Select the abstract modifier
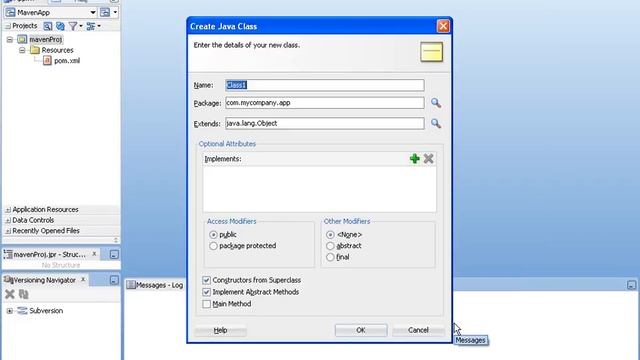The image size is (640, 360). pos(330,246)
